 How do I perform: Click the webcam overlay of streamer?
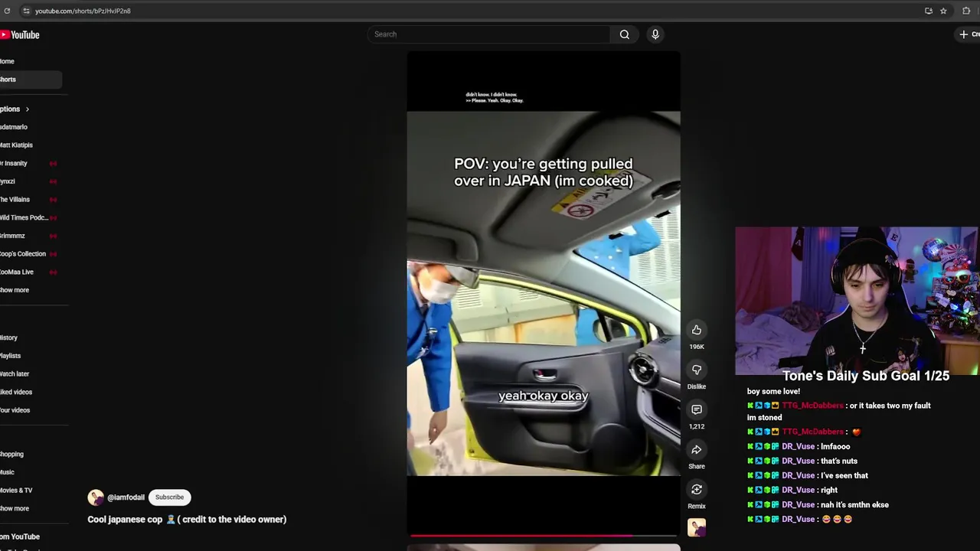(857, 301)
